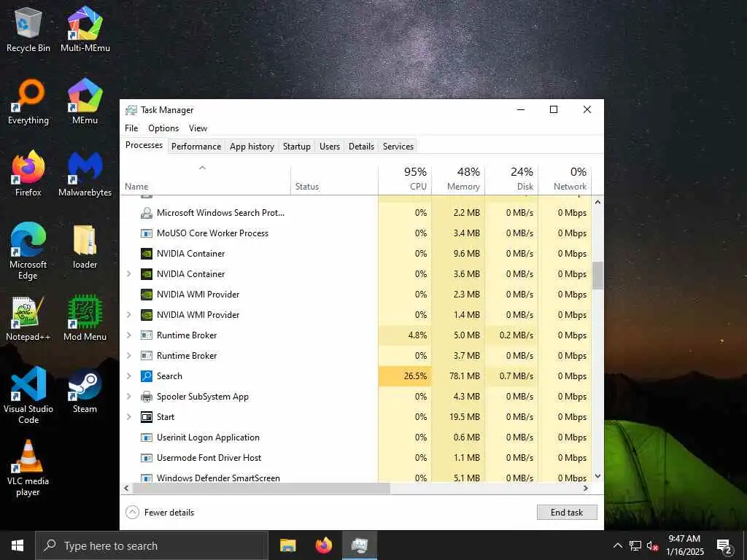Sort processes by the CPU column
The image size is (747, 560).
tap(405, 179)
